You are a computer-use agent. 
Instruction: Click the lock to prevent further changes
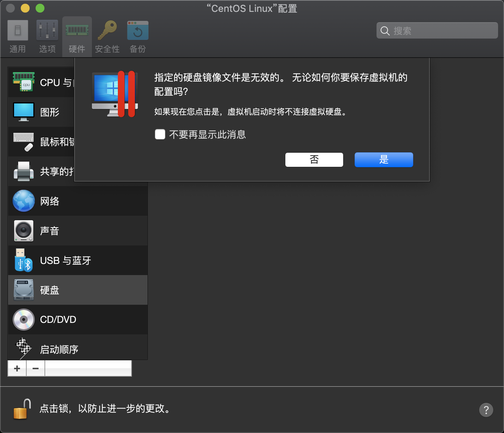click(21, 409)
